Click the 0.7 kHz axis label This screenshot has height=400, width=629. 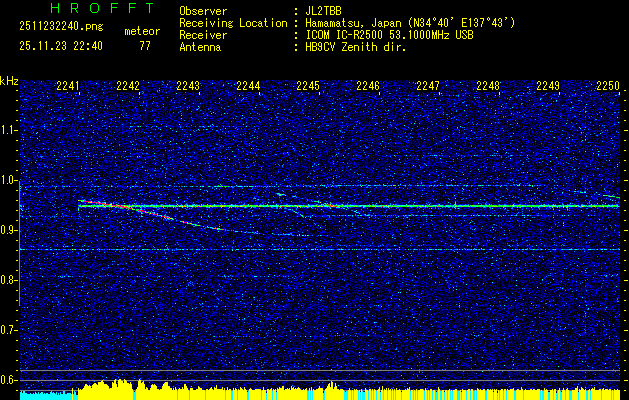tap(9, 329)
